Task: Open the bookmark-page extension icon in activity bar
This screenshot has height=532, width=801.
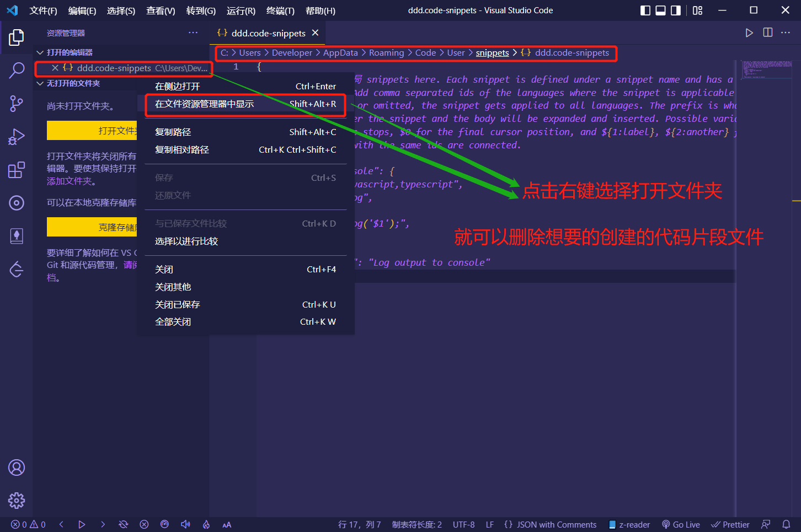Action: pos(17,236)
